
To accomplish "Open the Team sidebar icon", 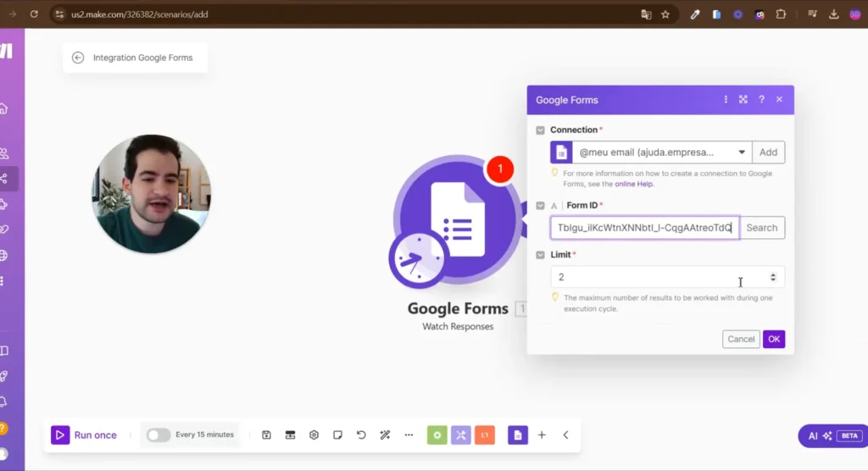I will pos(4,153).
